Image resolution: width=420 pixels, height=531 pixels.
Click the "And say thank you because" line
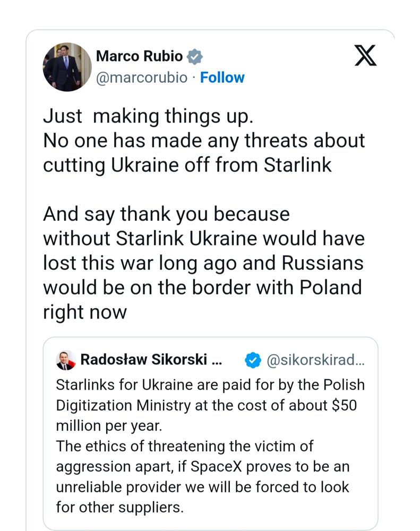pyautogui.click(x=166, y=214)
